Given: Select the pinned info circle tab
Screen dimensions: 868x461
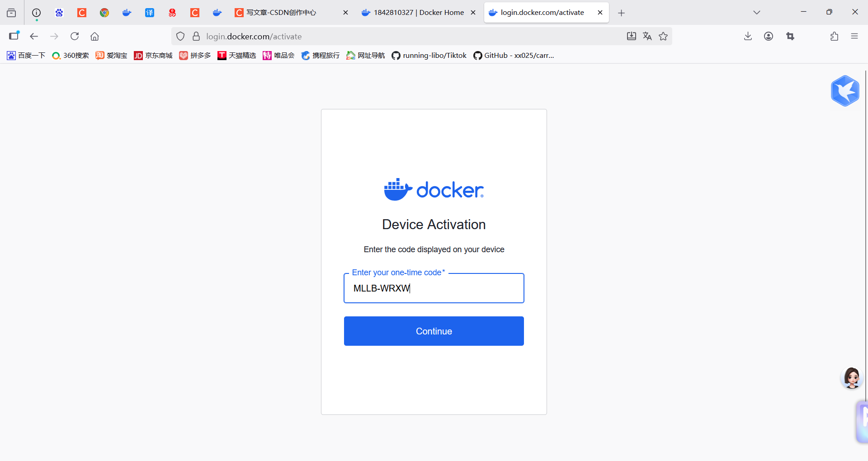Looking at the screenshot, I should (x=37, y=13).
